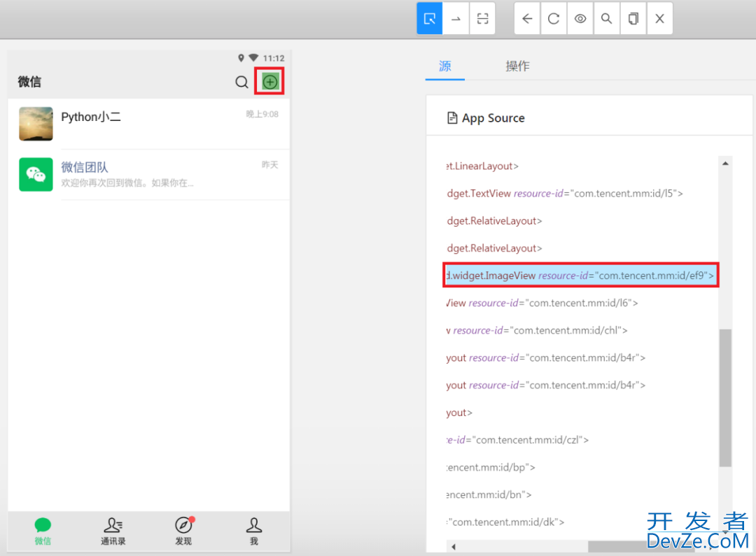Refresh source and screenshot

554,19
